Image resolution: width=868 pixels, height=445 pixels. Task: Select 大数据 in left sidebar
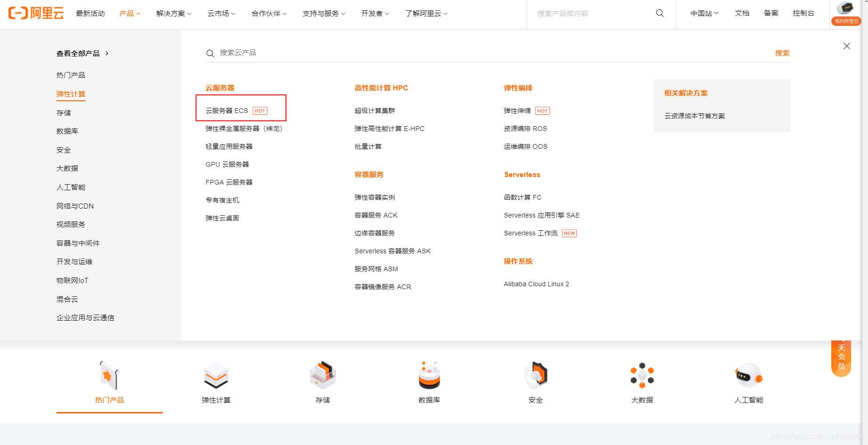67,168
